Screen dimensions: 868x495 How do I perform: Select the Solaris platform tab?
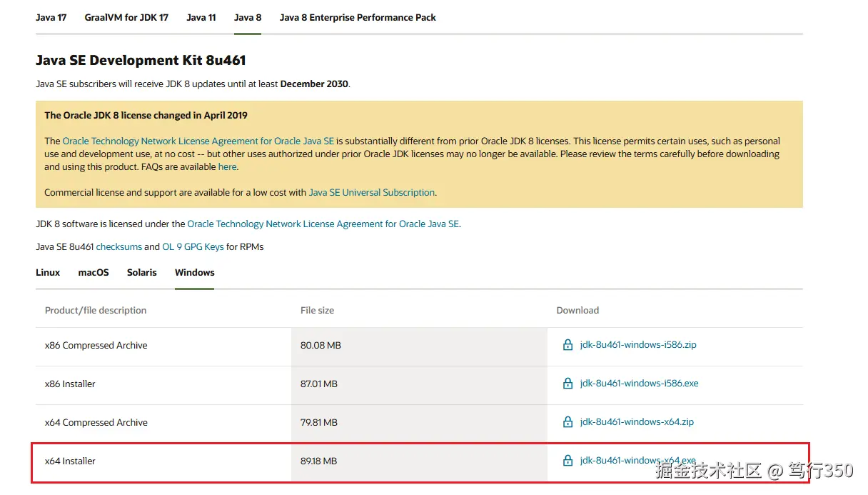pos(142,272)
